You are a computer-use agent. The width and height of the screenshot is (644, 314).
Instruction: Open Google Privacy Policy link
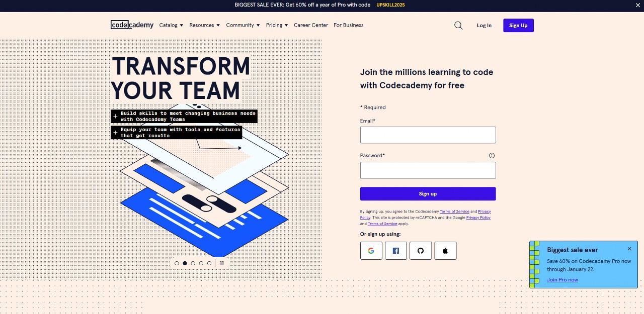[x=478, y=218]
